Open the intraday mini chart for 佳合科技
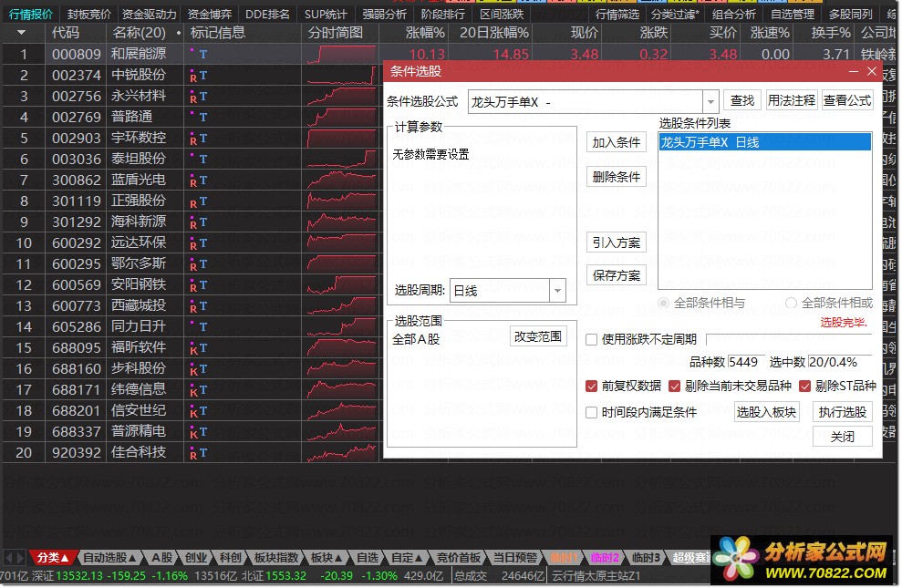This screenshot has height=588, width=902. (341, 452)
